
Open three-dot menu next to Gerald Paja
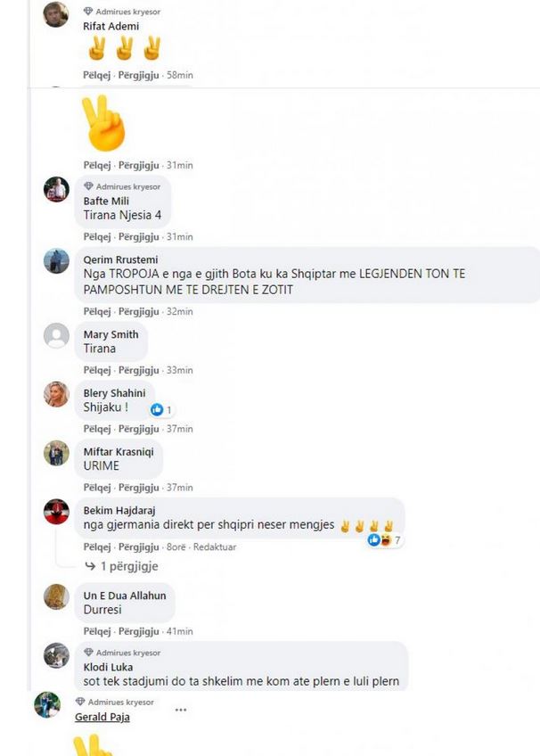click(x=181, y=710)
